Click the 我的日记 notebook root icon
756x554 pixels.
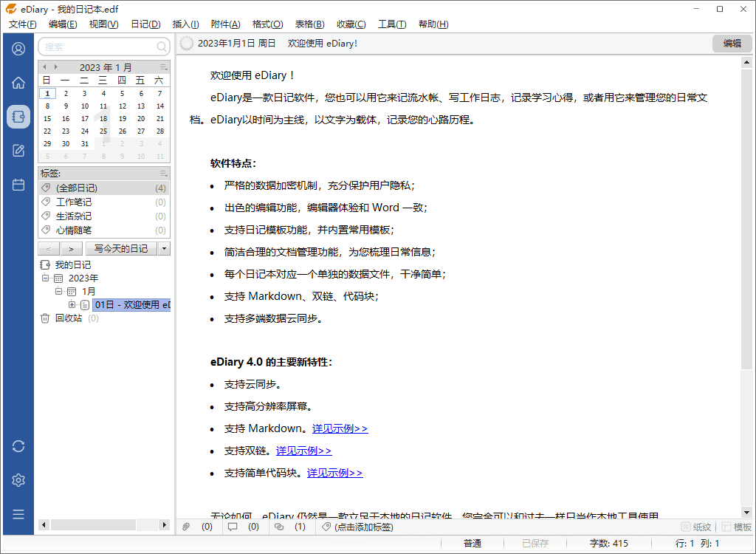pos(45,265)
